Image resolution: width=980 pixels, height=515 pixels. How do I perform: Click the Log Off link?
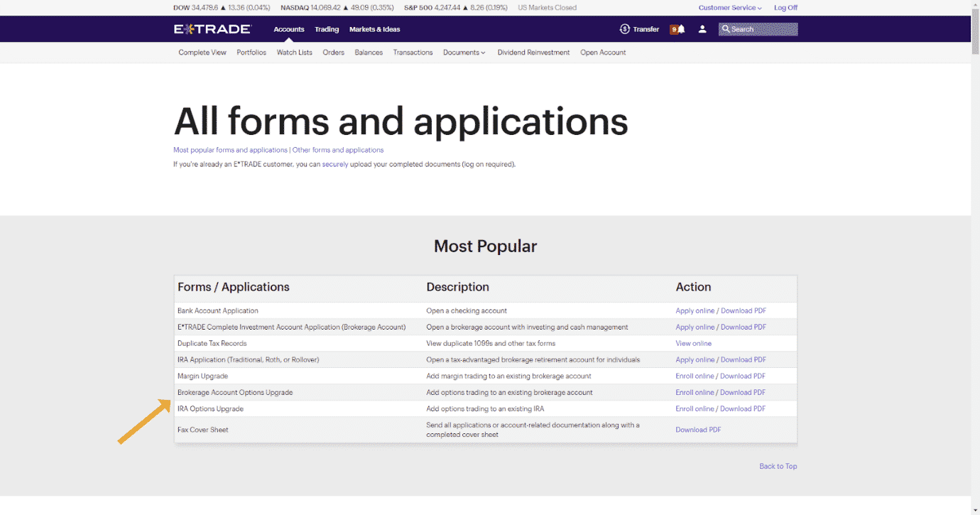click(786, 8)
